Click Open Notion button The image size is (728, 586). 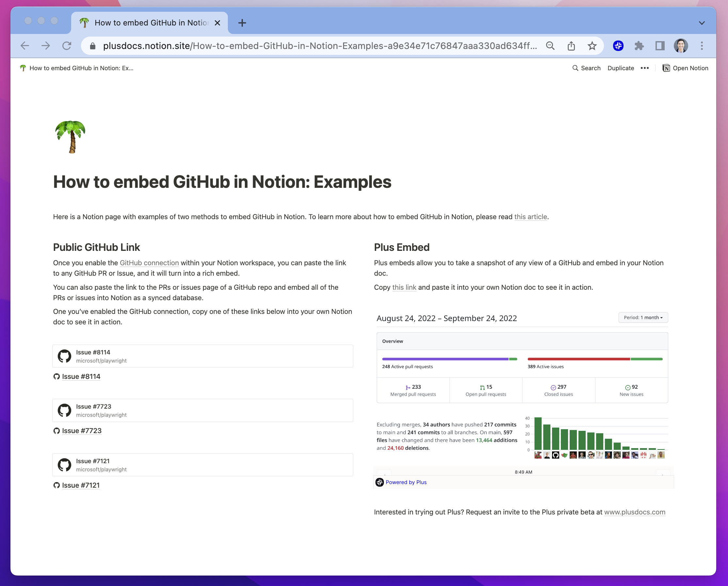(685, 68)
